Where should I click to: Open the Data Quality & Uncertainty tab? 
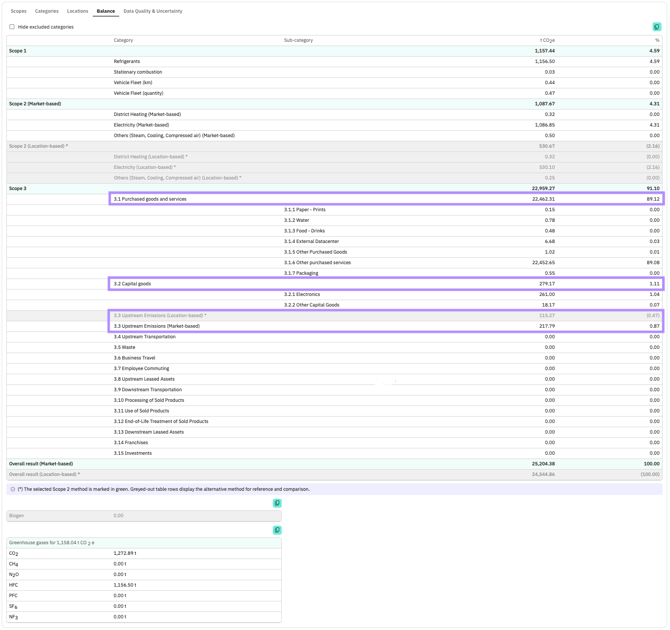[153, 11]
